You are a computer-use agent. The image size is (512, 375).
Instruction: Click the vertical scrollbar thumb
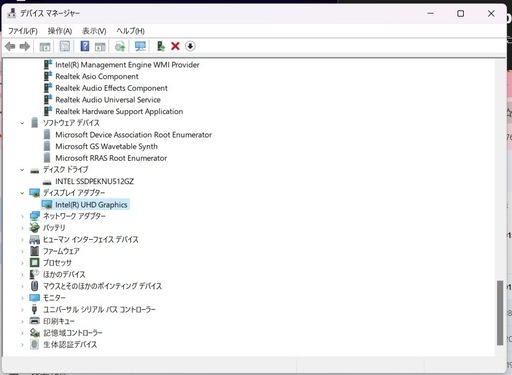pos(500,313)
